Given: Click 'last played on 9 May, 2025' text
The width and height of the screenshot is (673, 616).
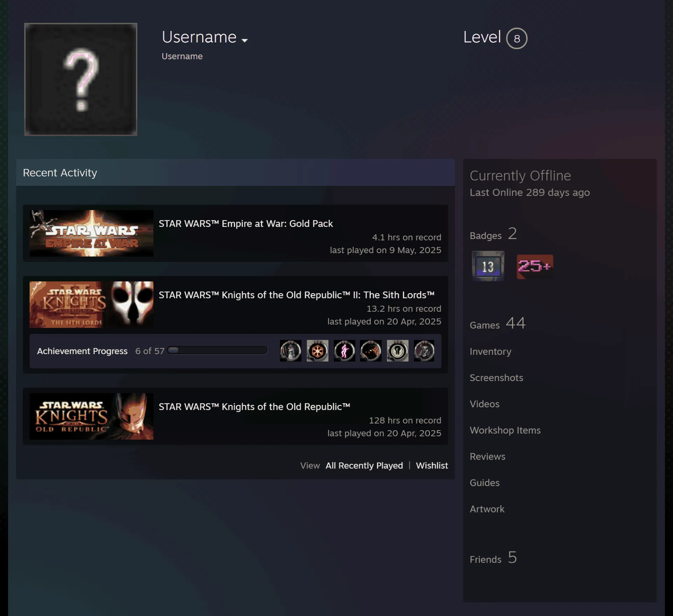Looking at the screenshot, I should [386, 250].
